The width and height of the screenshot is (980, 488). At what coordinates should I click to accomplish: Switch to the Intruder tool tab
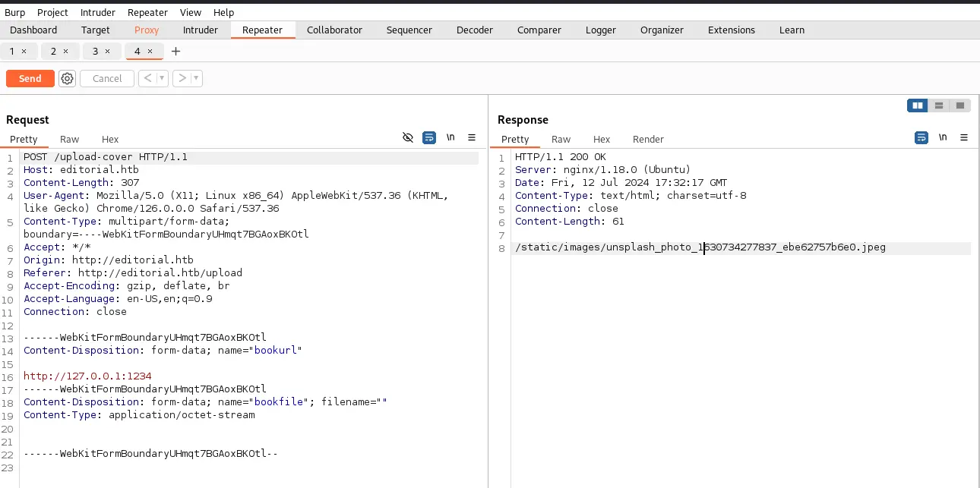(x=201, y=30)
